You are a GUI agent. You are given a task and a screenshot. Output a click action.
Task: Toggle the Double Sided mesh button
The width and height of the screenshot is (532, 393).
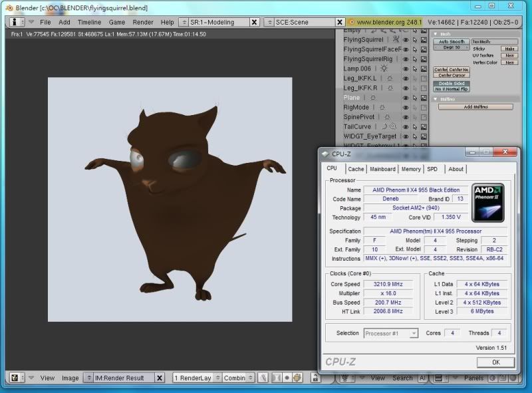452,84
